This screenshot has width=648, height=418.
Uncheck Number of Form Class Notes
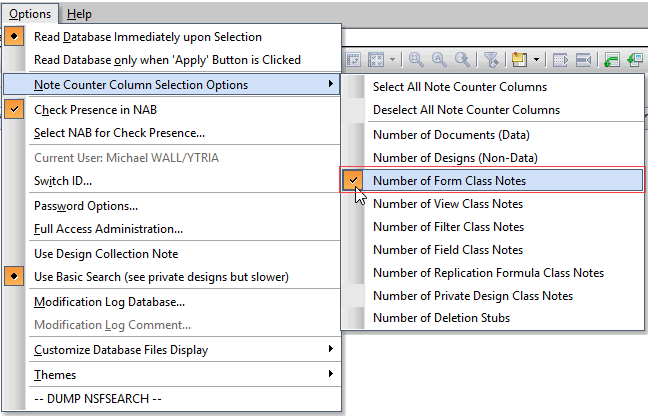448,181
